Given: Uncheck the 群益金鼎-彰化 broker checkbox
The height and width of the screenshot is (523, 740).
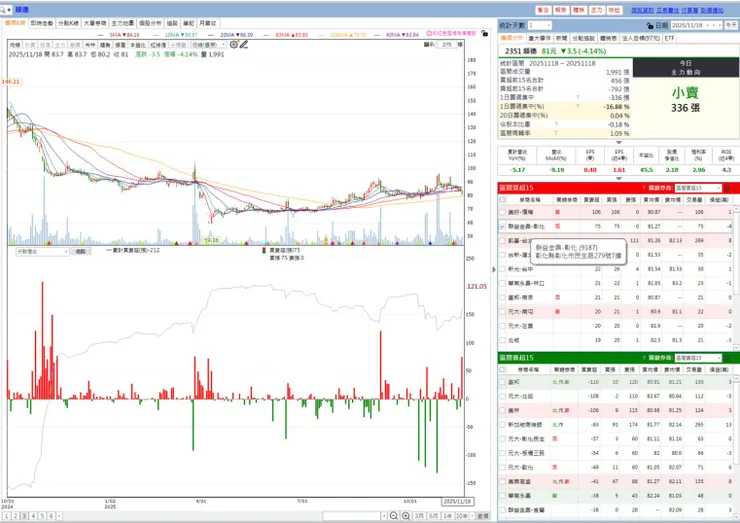Looking at the screenshot, I should [x=503, y=227].
